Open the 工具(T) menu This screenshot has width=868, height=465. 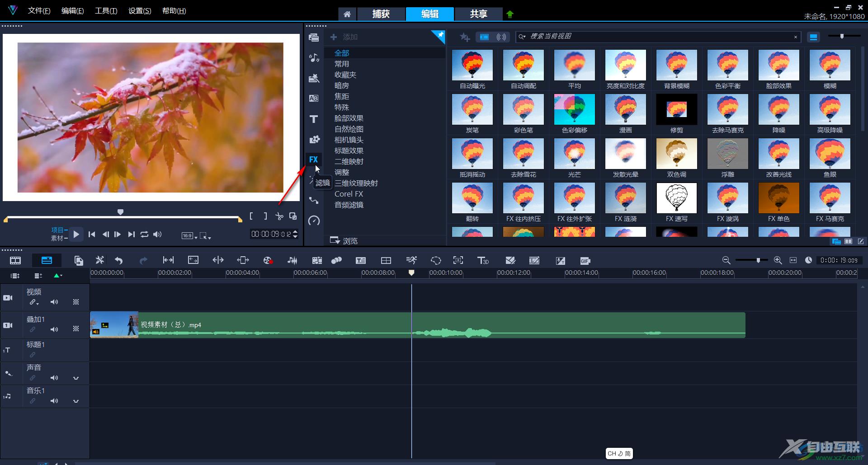point(106,10)
